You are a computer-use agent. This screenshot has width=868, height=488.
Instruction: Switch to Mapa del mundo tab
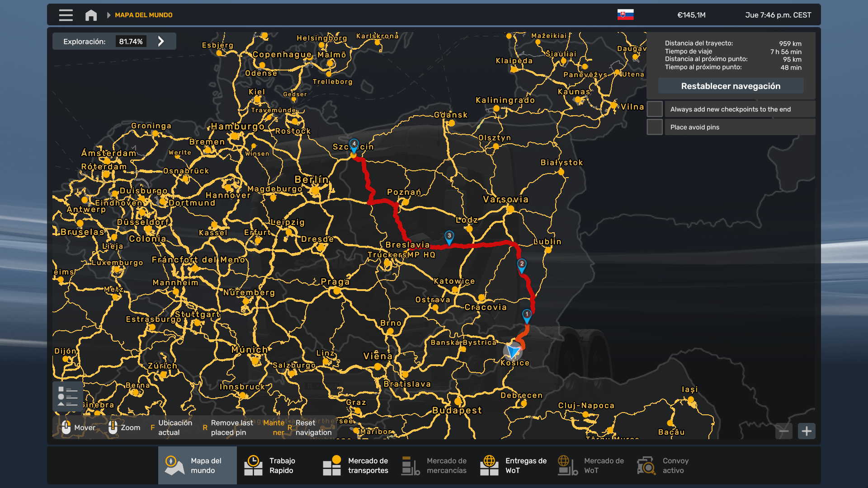[x=198, y=465]
